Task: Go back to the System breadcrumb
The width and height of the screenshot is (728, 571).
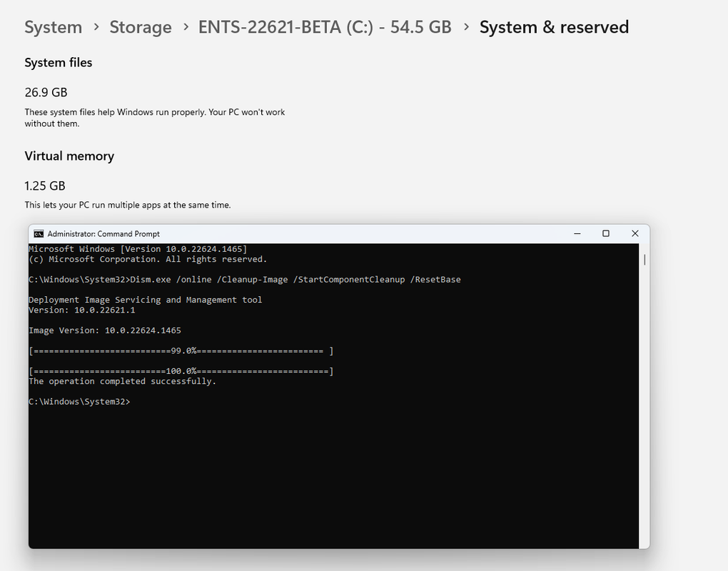Action: pyautogui.click(x=54, y=27)
